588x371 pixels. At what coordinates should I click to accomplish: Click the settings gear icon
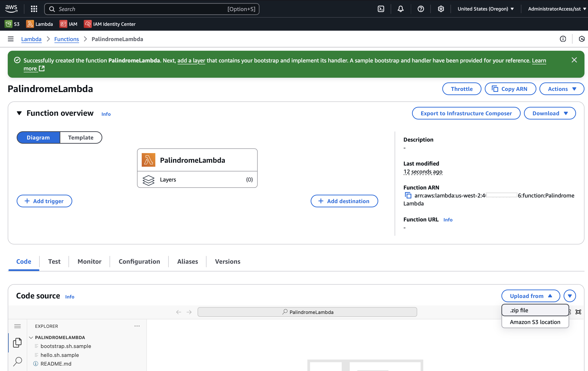441,9
